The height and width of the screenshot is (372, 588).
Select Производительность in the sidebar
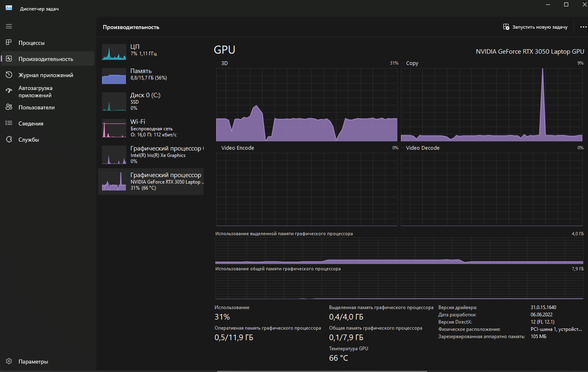point(48,59)
